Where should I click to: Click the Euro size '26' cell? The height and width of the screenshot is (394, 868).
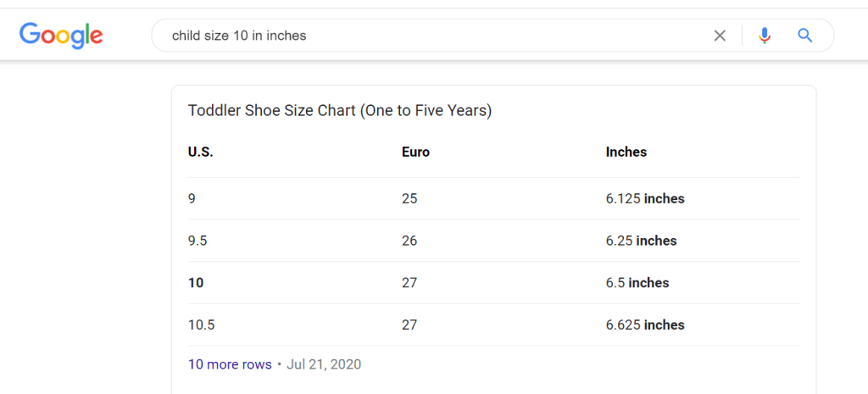click(x=409, y=241)
